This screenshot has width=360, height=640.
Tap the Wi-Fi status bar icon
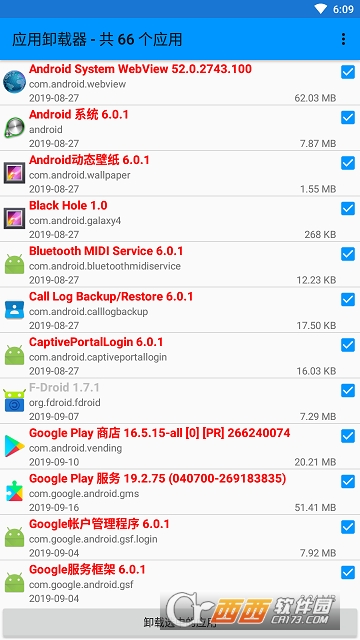(x=321, y=9)
